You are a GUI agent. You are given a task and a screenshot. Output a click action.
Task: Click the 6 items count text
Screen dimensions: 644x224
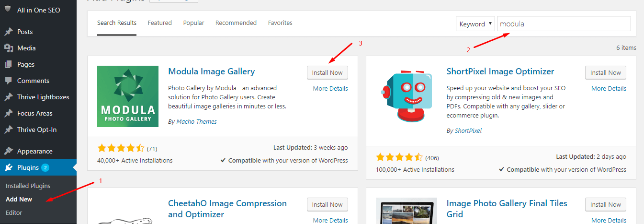pyautogui.click(x=626, y=47)
